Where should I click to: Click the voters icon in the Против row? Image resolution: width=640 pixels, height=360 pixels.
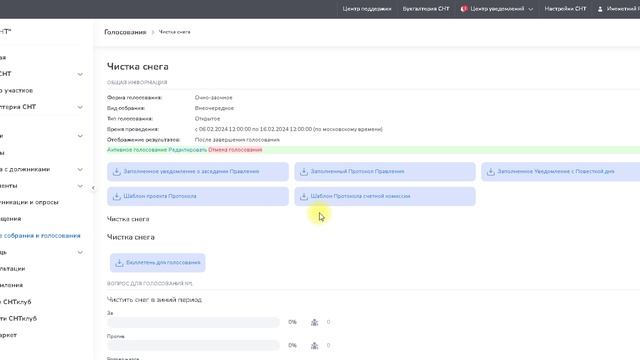click(x=314, y=346)
